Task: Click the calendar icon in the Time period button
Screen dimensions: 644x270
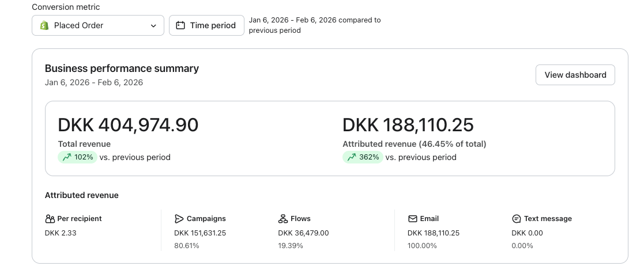Action: click(x=180, y=25)
